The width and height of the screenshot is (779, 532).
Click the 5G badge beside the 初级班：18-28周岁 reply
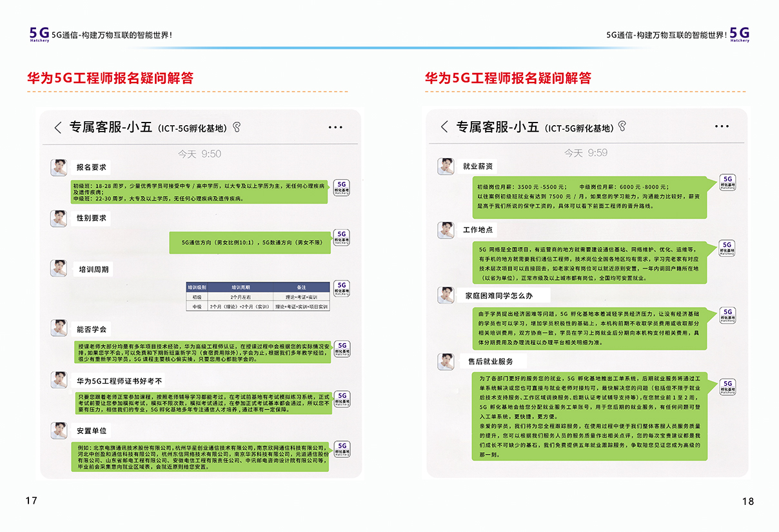pyautogui.click(x=342, y=186)
